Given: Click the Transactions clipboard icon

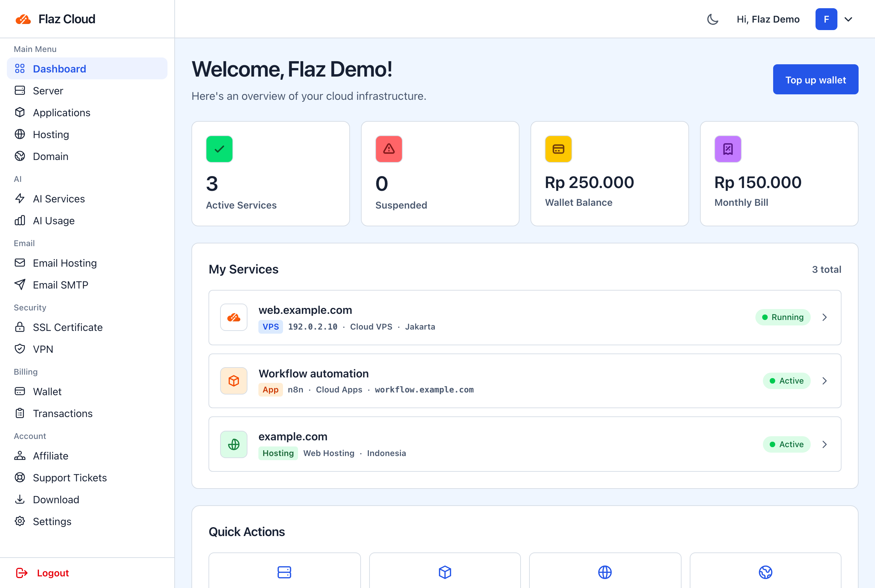Looking at the screenshot, I should 20,413.
